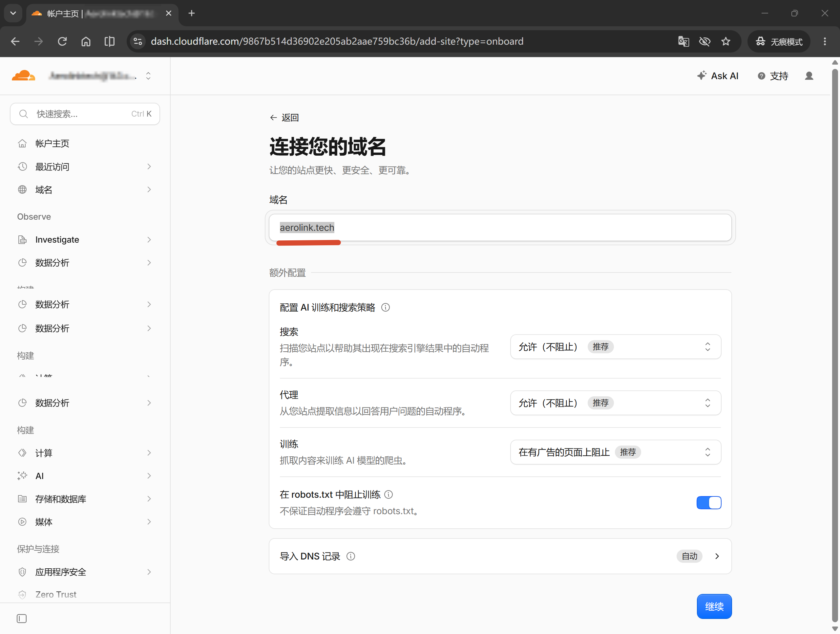Open the user profile icon
840x634 pixels.
[809, 76]
